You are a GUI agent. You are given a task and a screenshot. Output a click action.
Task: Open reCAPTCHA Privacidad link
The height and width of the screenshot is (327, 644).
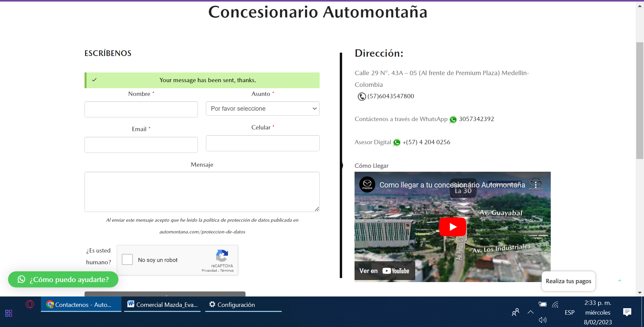coord(209,271)
